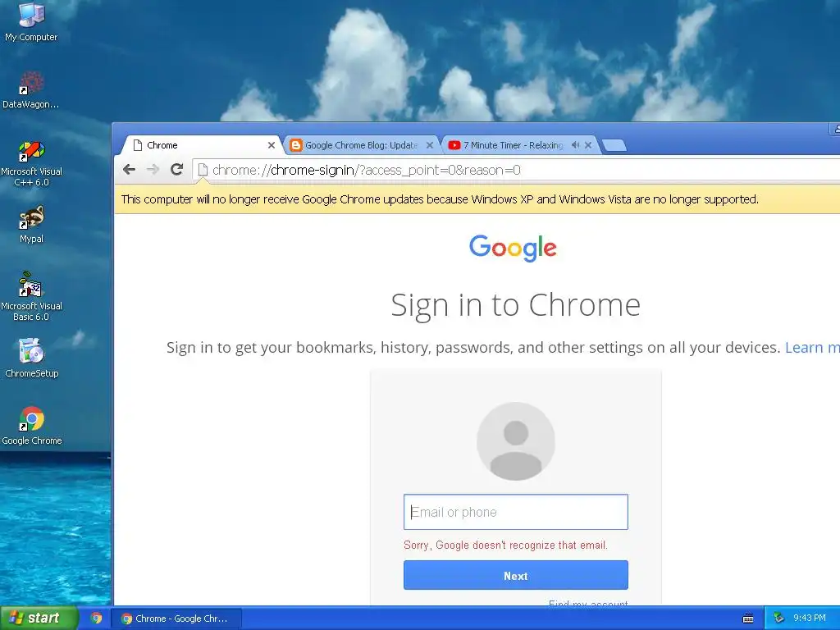Image resolution: width=840 pixels, height=630 pixels.
Task: Open the Learn more link
Action: (x=812, y=348)
